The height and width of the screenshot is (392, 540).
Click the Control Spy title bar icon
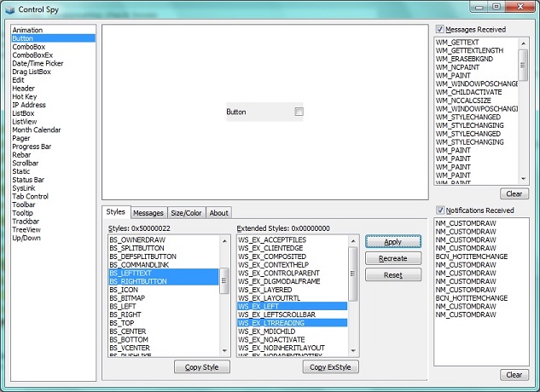pos(11,8)
